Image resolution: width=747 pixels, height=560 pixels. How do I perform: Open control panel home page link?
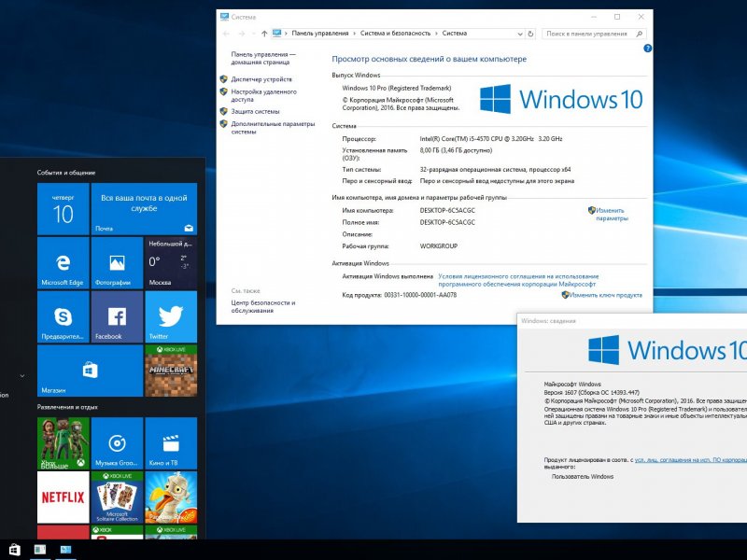click(x=263, y=58)
